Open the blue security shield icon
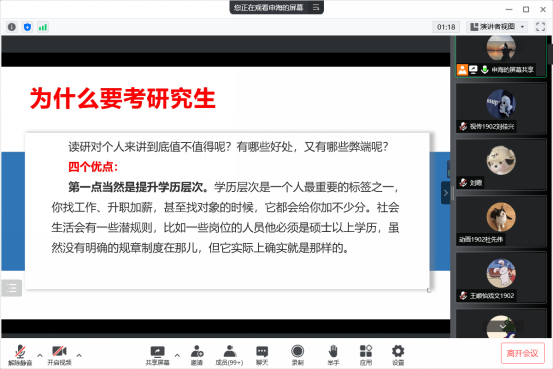The image size is (553, 369). [28, 27]
